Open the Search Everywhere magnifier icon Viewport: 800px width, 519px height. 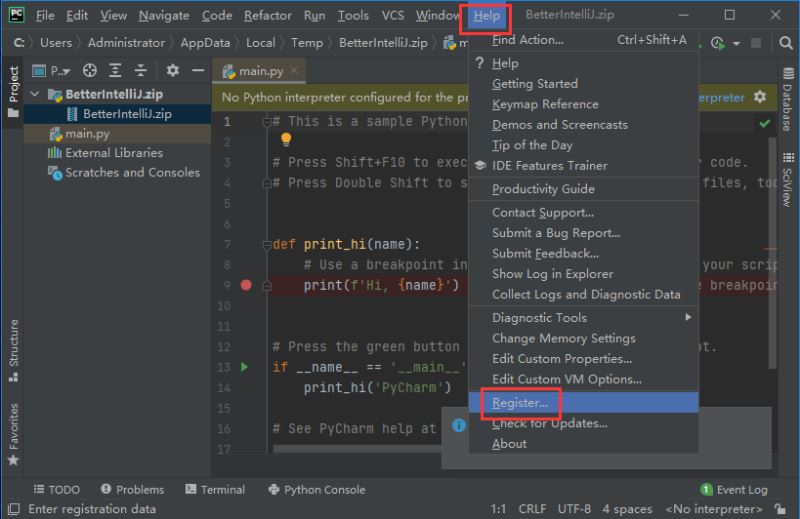click(786, 43)
